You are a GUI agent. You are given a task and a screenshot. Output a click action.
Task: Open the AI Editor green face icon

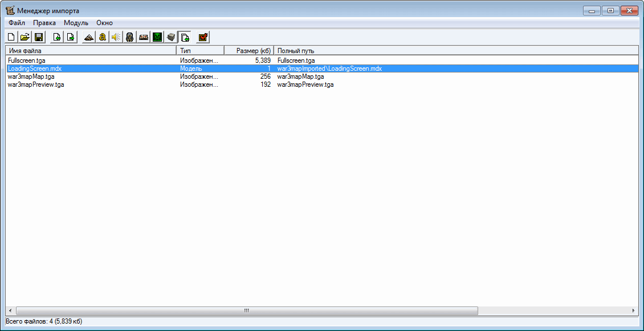[157, 37]
